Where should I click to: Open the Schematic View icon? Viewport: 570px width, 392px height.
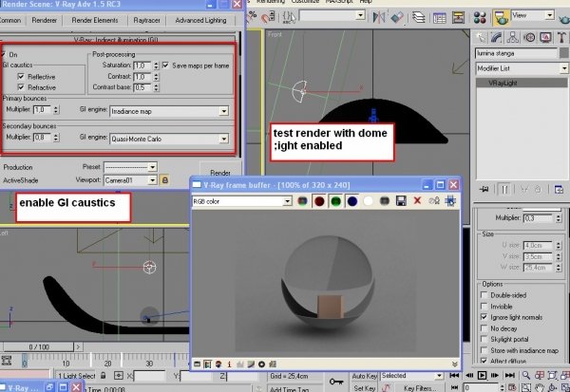(x=459, y=17)
